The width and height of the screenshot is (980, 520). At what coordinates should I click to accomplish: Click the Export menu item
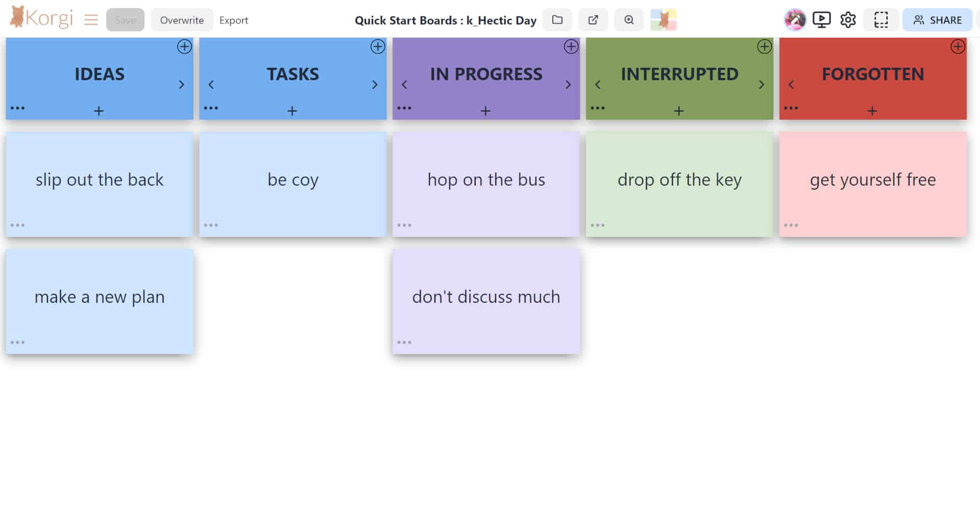tap(234, 20)
